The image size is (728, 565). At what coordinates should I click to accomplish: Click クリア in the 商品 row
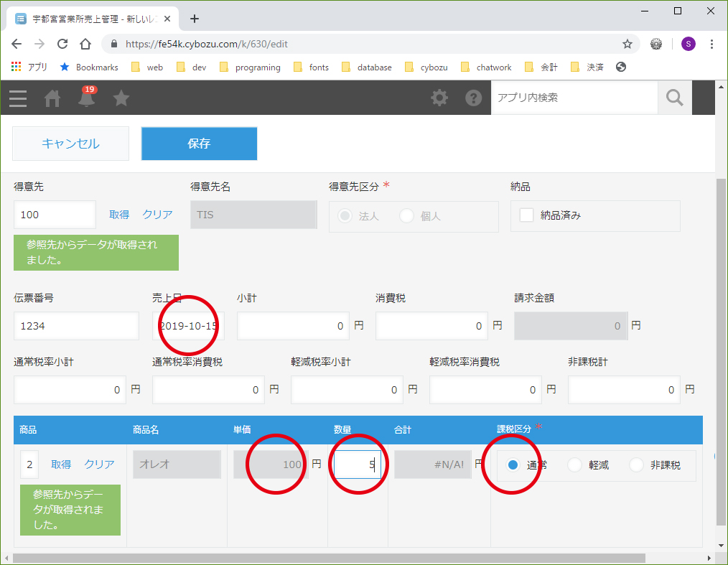[99, 464]
